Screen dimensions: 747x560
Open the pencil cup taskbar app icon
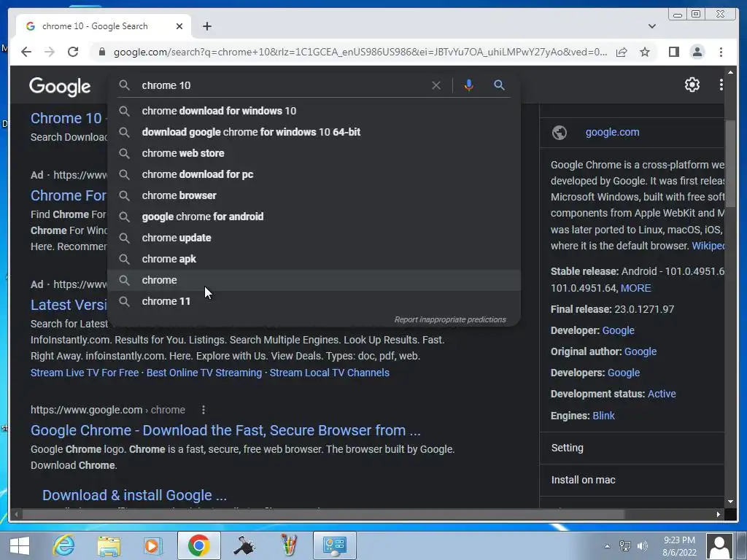(x=289, y=545)
